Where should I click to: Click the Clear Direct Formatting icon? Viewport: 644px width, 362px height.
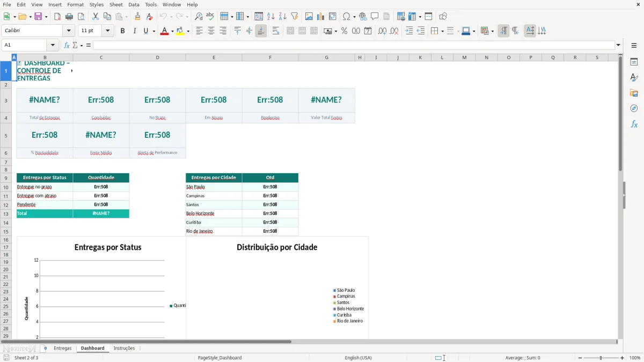click(x=150, y=17)
